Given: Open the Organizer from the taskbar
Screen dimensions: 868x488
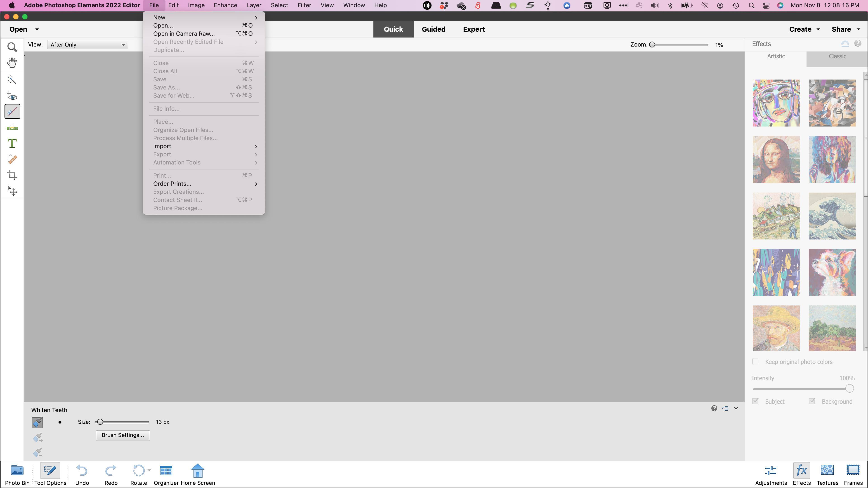Looking at the screenshot, I should coord(166,474).
